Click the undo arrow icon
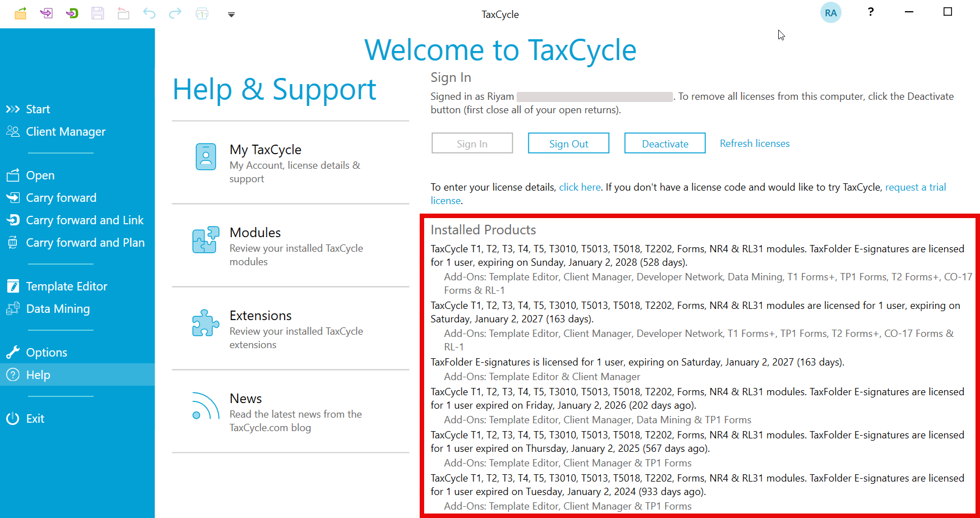Screen dimensions: 980x518 (149, 13)
